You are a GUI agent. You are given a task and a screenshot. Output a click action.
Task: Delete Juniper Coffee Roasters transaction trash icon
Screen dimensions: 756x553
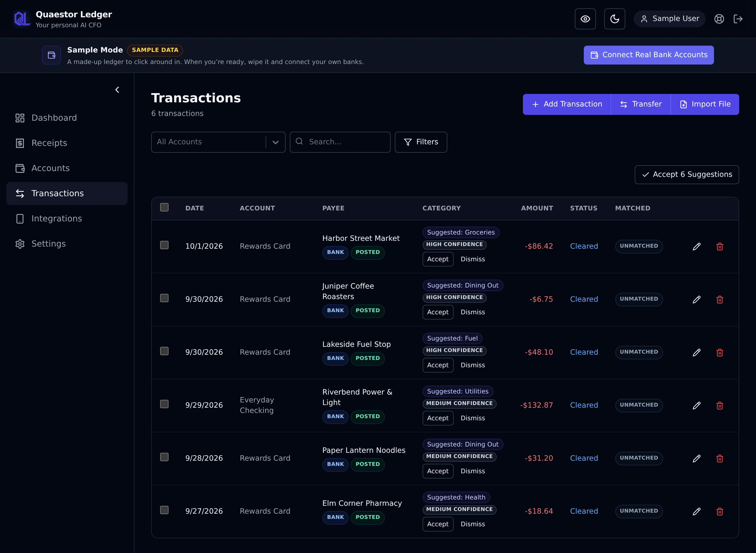[720, 300]
